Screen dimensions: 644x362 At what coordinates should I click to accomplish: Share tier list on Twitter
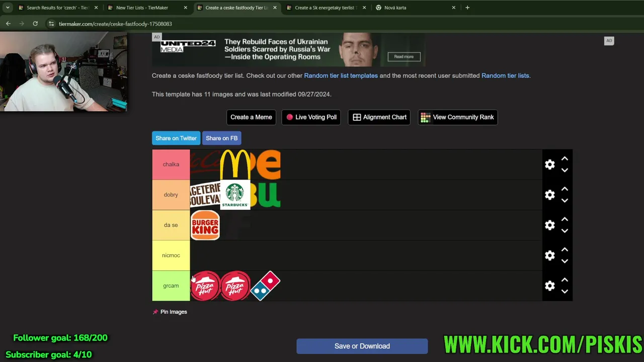(176, 138)
